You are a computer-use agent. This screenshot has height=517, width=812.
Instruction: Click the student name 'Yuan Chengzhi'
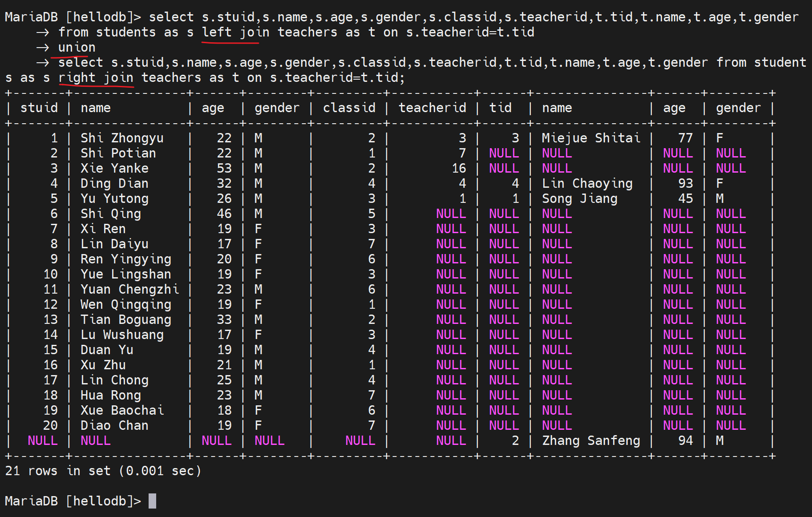click(x=129, y=290)
